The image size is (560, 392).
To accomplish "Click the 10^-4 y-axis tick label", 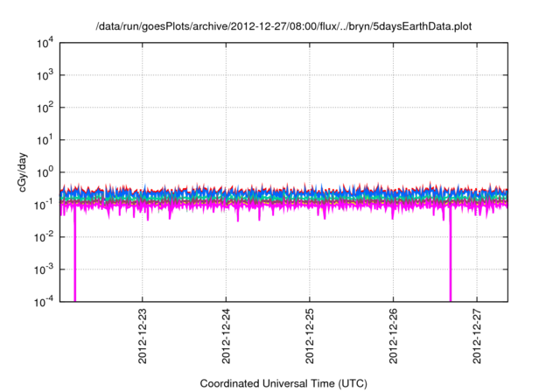I will (44, 302).
